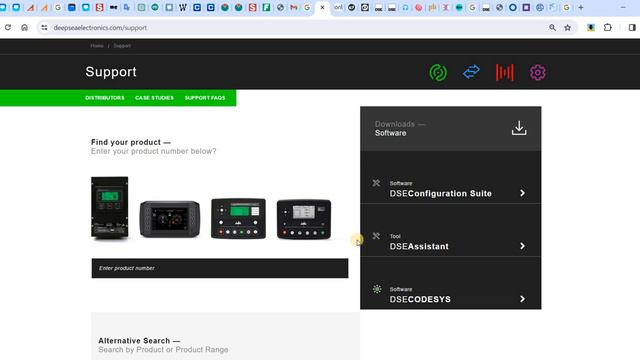Switch to the purple square icon tab

(x=526, y=7)
